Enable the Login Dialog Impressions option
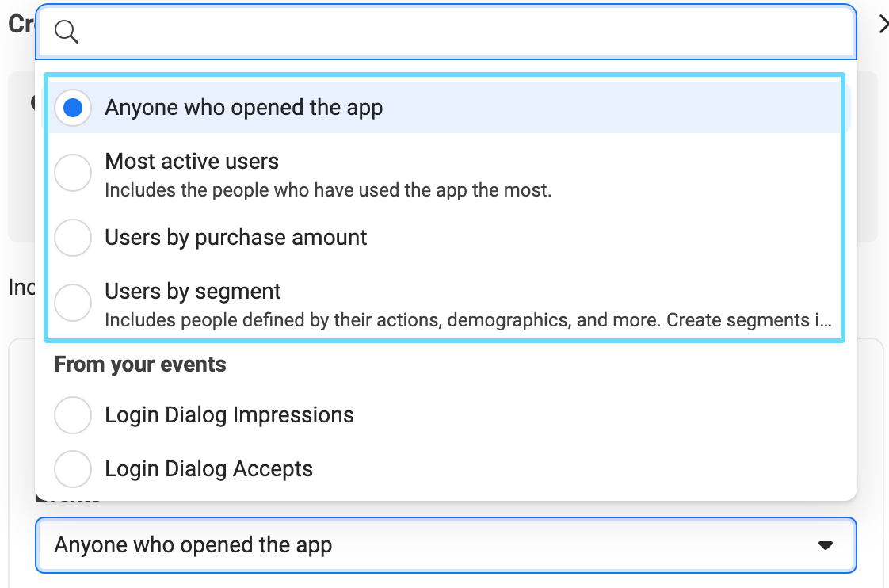The image size is (889, 588). point(72,414)
